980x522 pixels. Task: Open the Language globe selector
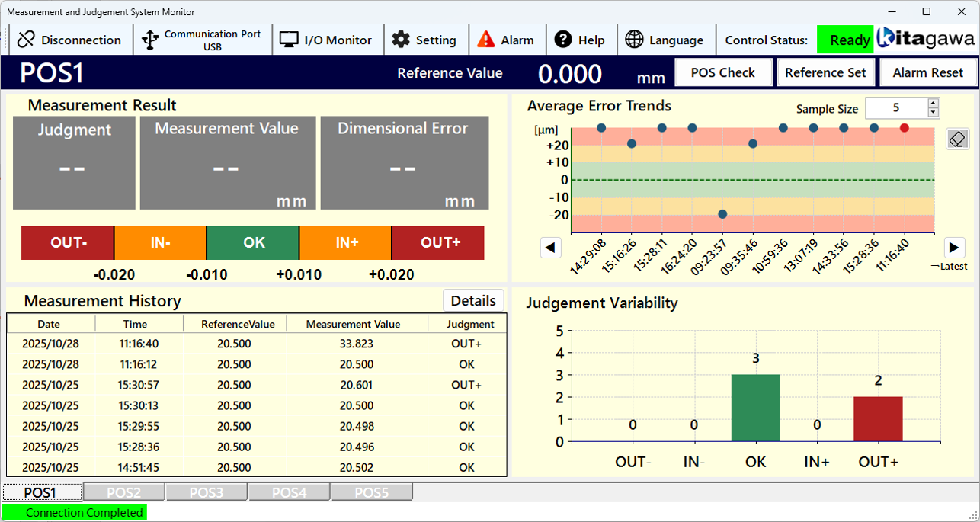click(664, 40)
